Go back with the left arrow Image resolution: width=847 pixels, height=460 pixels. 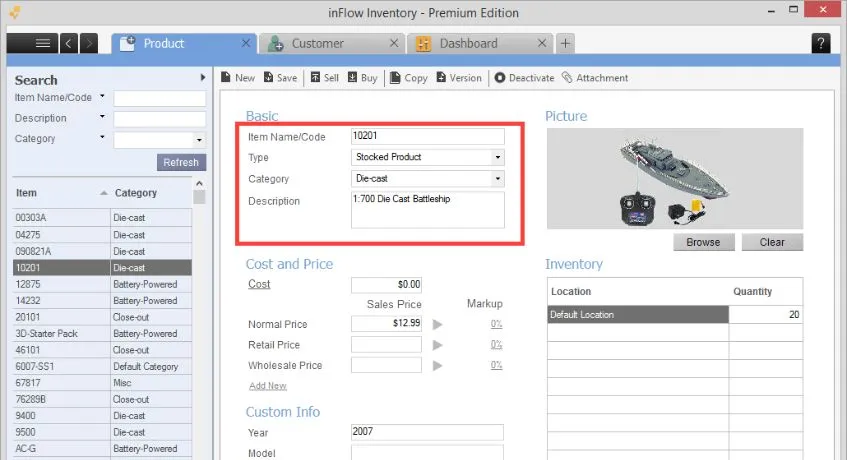pos(69,43)
